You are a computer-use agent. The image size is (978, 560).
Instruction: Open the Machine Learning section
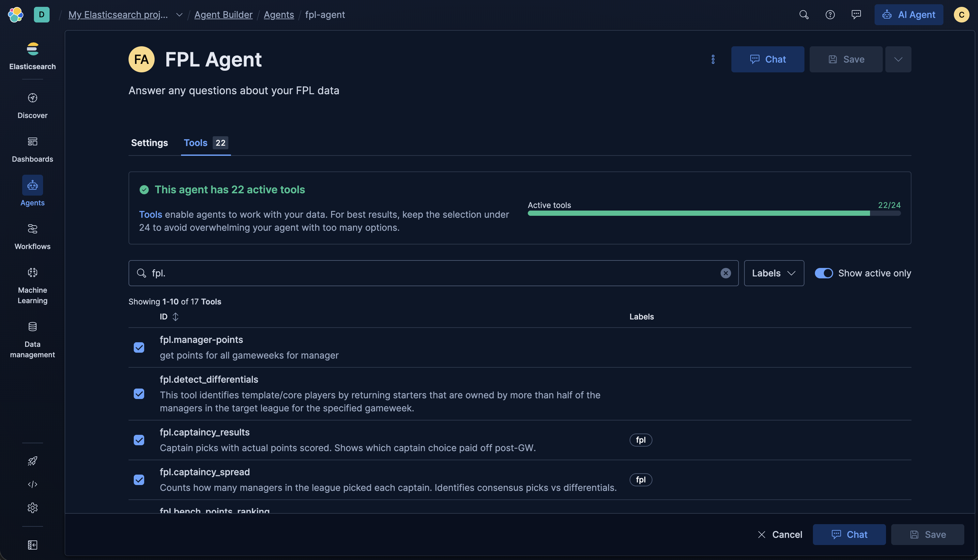click(32, 285)
